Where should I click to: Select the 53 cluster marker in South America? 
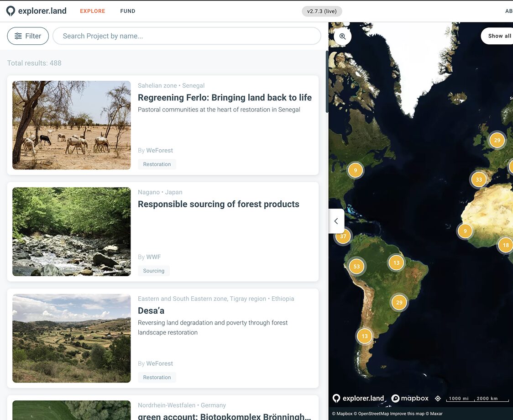pos(356,267)
